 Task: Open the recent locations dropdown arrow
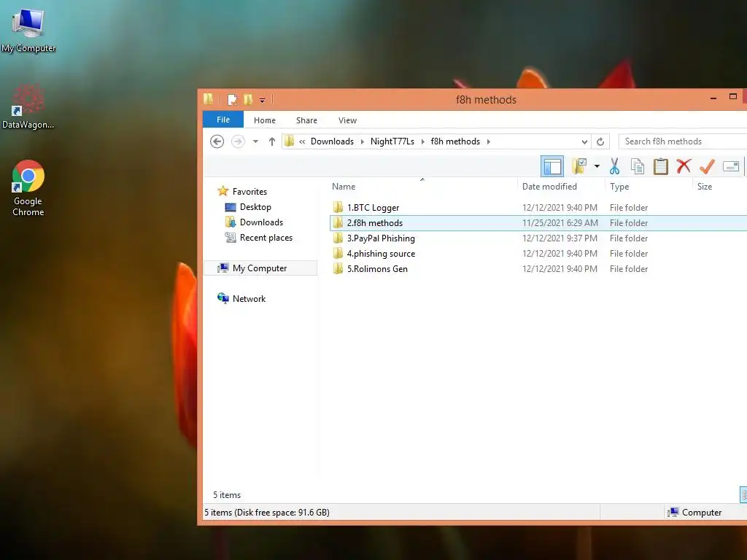coord(256,141)
